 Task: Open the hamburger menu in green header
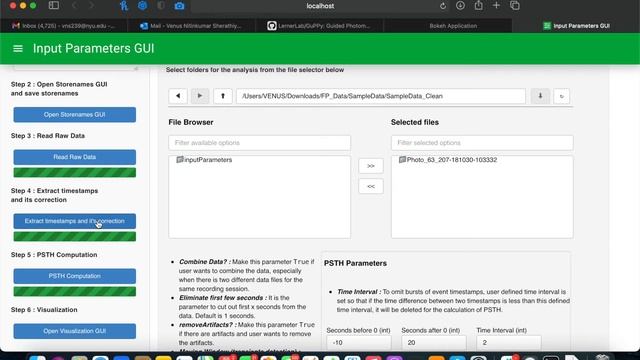[x=18, y=49]
